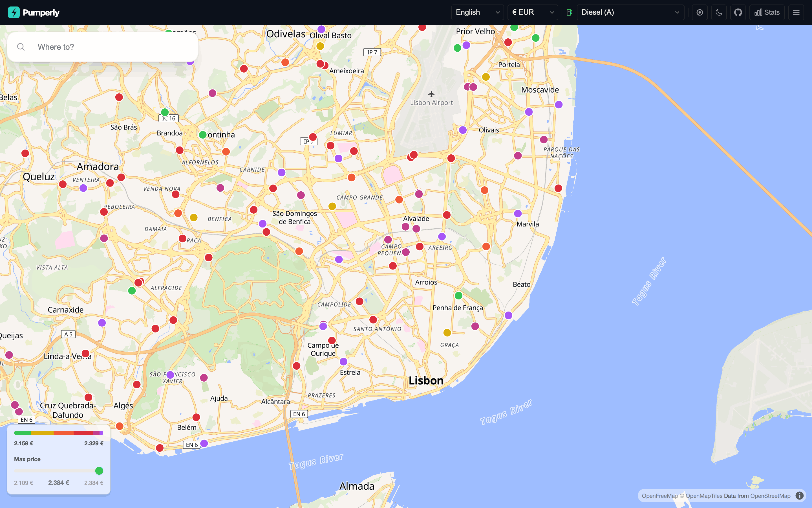Select the orange marker near Alfornelos

(226, 152)
